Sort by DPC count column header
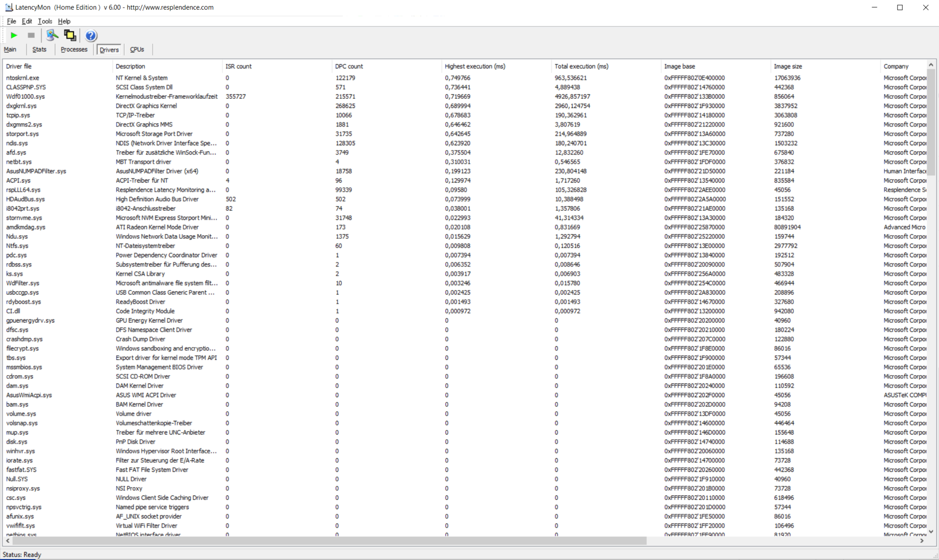 coord(349,67)
